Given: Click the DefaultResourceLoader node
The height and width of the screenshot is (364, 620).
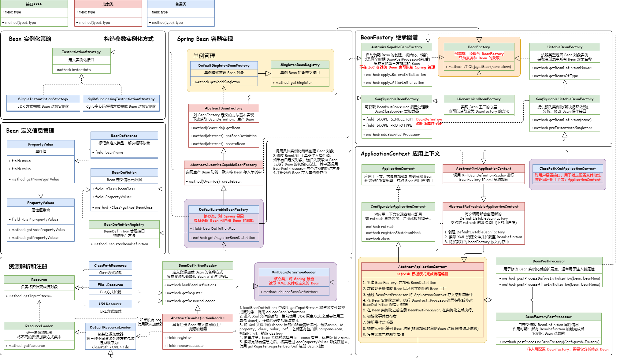Looking at the screenshot, I should pos(111,327).
